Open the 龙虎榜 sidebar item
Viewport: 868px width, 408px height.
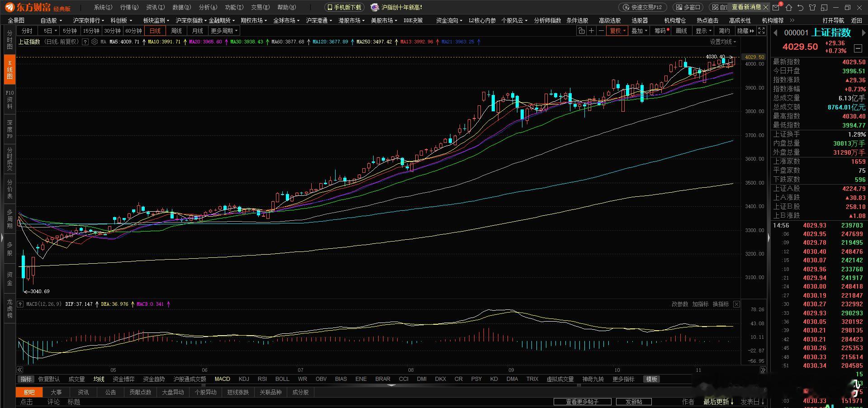pos(9,308)
